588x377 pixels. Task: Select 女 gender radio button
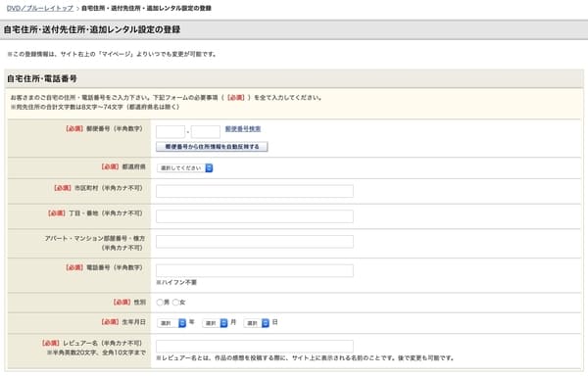pos(175,302)
